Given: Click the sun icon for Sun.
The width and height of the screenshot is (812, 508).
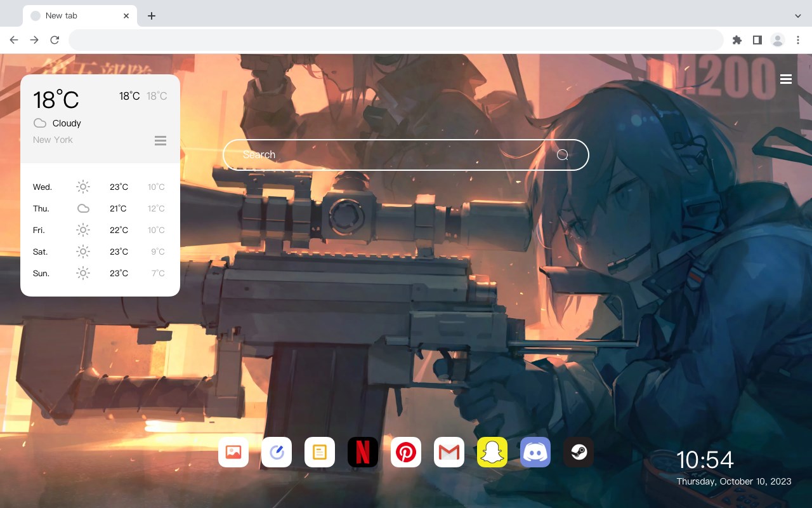Looking at the screenshot, I should coord(83,273).
